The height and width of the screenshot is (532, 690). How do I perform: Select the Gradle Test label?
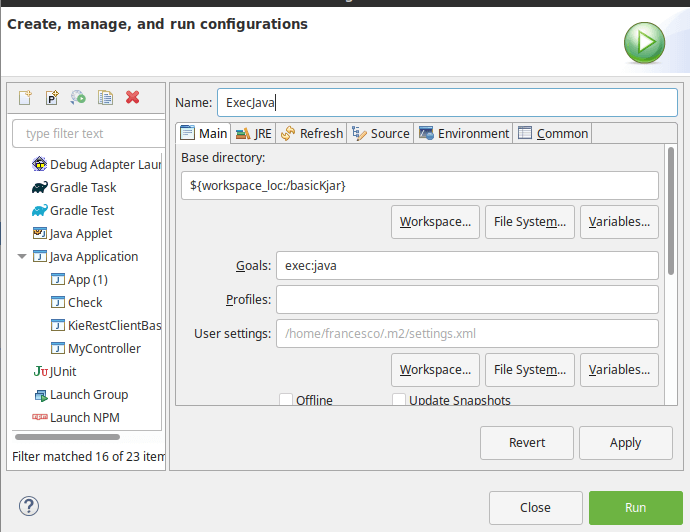[x=82, y=210]
